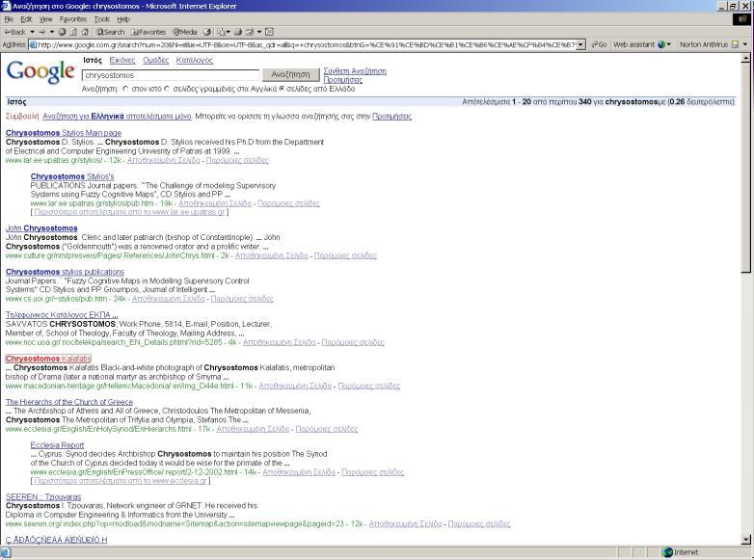Click into the Google search query field

(x=171, y=75)
